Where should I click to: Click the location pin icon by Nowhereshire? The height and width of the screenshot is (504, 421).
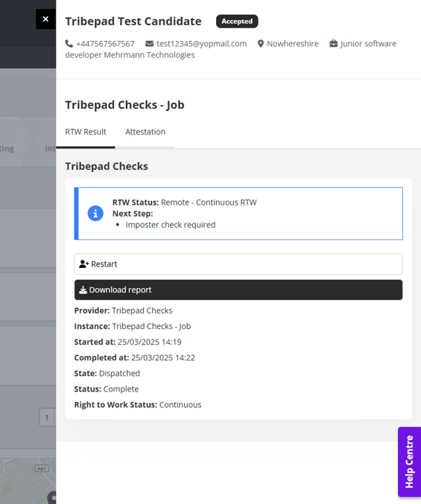[261, 44]
